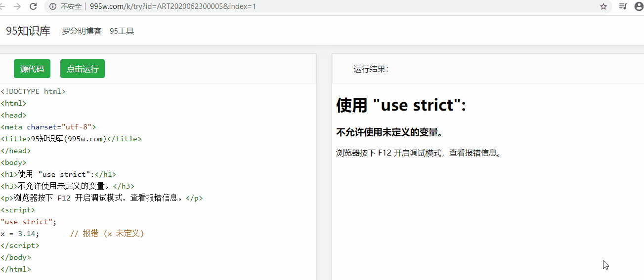Click the // 报错 (x 未定义) comment
The height and width of the screenshot is (280, 644).
[107, 234]
